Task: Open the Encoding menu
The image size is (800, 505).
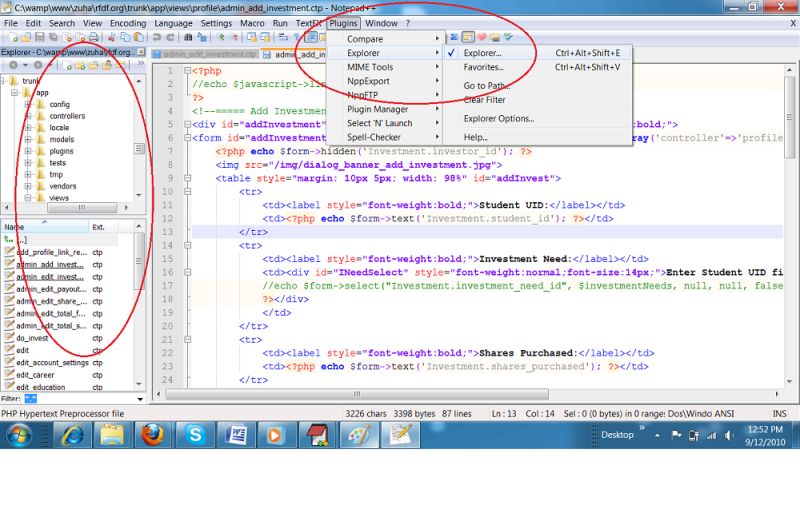Action: coord(128,23)
